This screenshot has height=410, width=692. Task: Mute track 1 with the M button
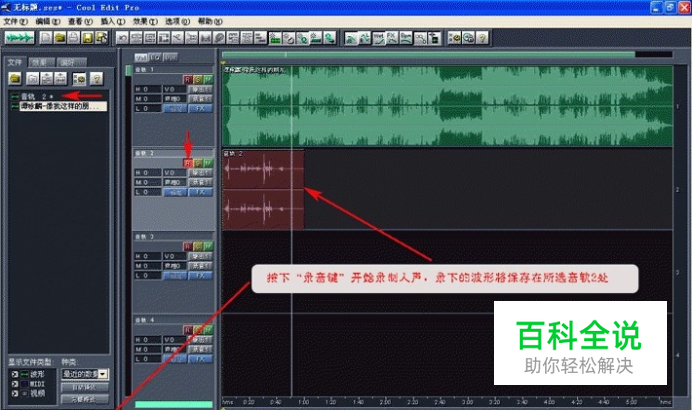pyautogui.click(x=208, y=79)
